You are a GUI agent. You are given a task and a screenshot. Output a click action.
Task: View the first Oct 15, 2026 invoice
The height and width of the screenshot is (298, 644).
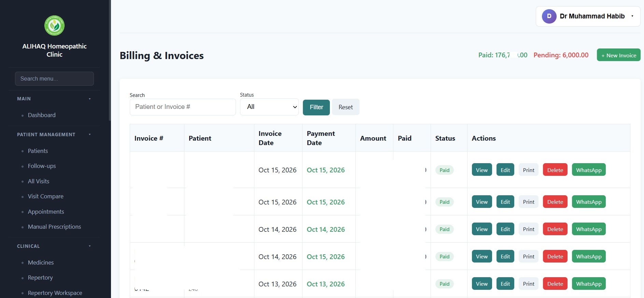[x=482, y=170]
